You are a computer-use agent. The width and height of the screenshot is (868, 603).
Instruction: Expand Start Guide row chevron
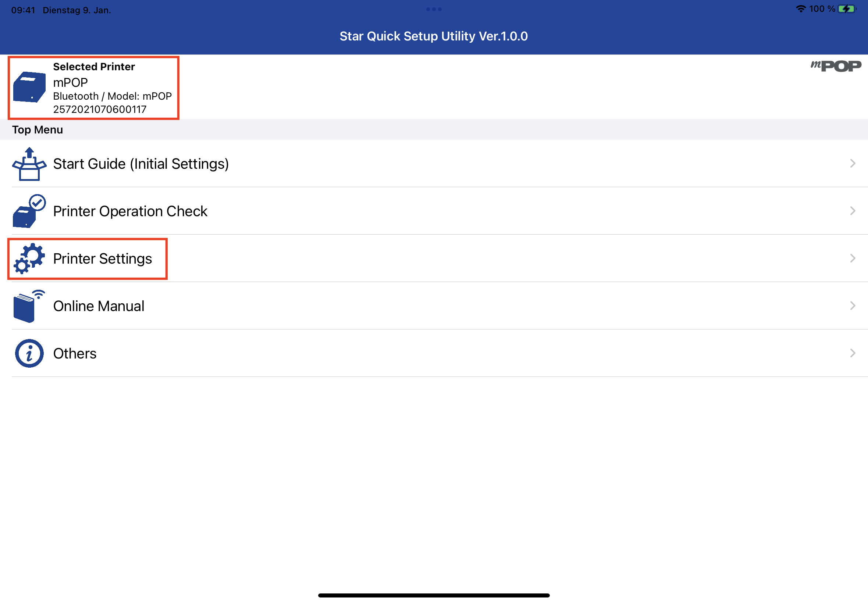coord(853,164)
